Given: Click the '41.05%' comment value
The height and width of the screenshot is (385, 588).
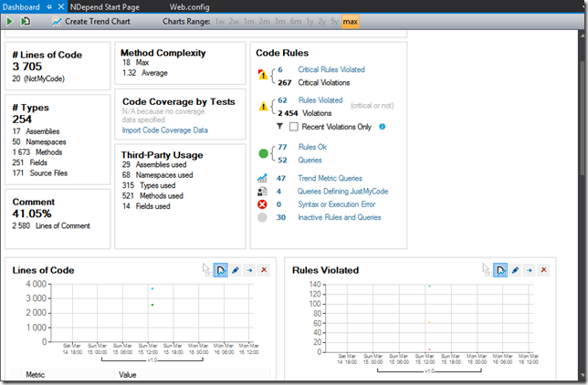Looking at the screenshot, I should click(x=32, y=213).
